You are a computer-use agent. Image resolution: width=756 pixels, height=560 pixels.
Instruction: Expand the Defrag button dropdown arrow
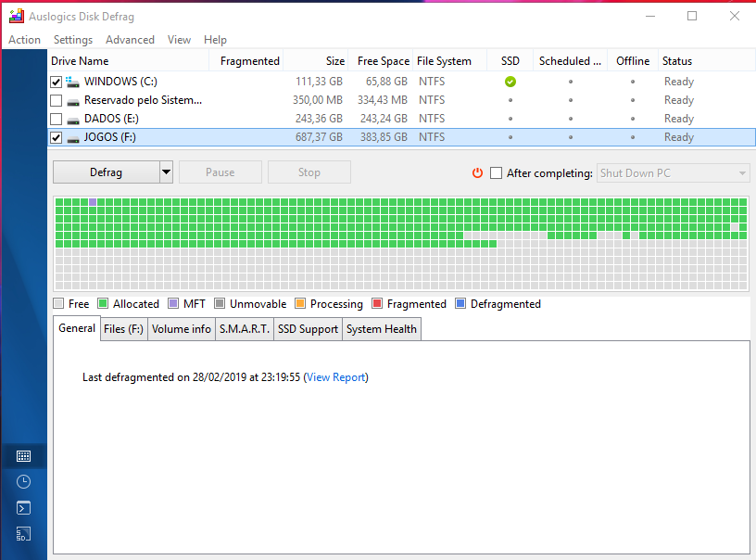166,172
